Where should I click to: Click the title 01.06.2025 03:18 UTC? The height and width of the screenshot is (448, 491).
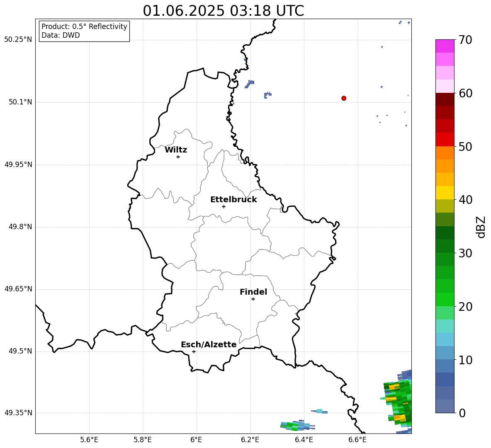click(x=223, y=11)
